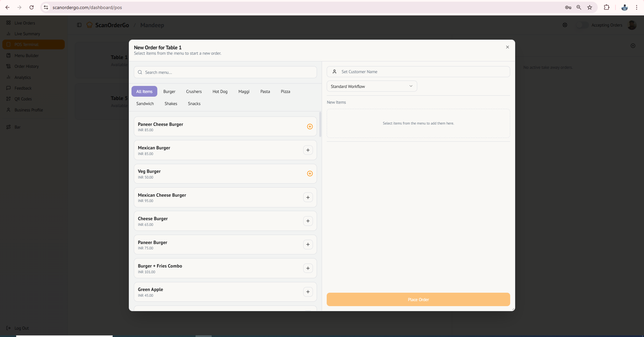
Task: Collapse the sidebar with the panel icon
Action: (x=79, y=25)
